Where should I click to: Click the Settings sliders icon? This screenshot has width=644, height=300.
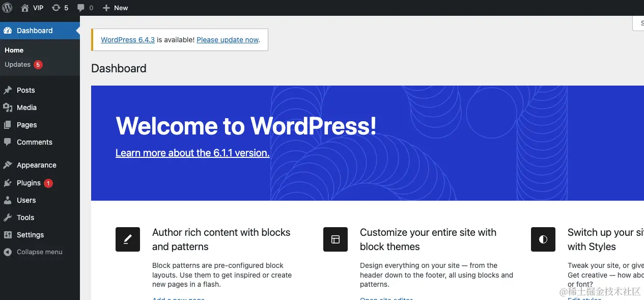pos(8,235)
